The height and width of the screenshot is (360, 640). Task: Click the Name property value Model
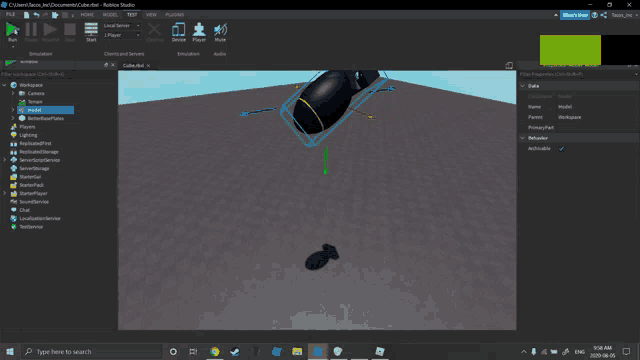565,107
